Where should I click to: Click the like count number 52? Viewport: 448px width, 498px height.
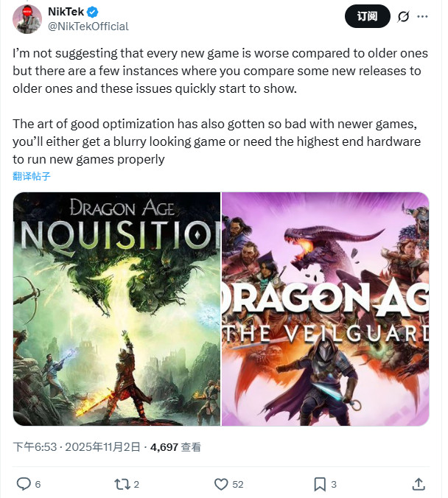(x=238, y=484)
